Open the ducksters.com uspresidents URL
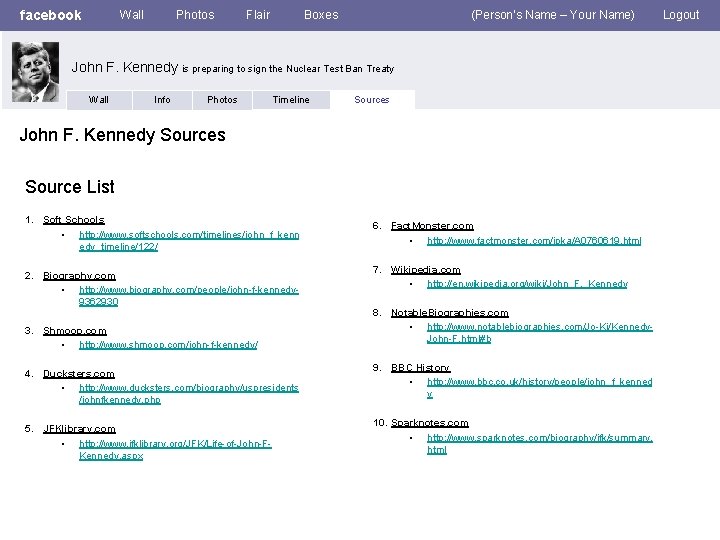720x540 pixels. point(189,394)
